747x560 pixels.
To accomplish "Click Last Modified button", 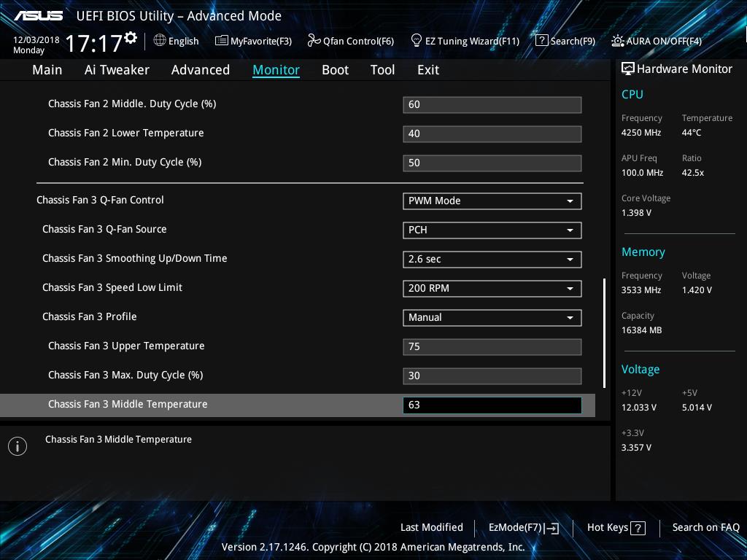I will point(432,527).
